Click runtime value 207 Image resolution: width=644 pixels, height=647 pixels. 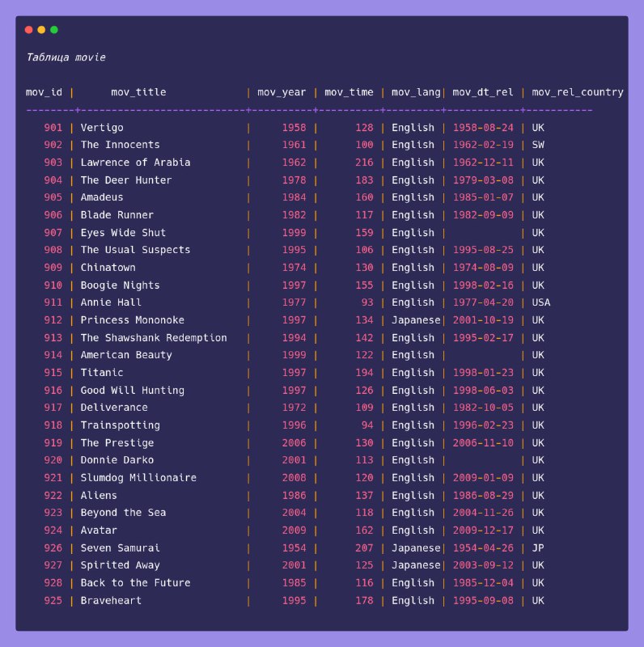coord(365,548)
